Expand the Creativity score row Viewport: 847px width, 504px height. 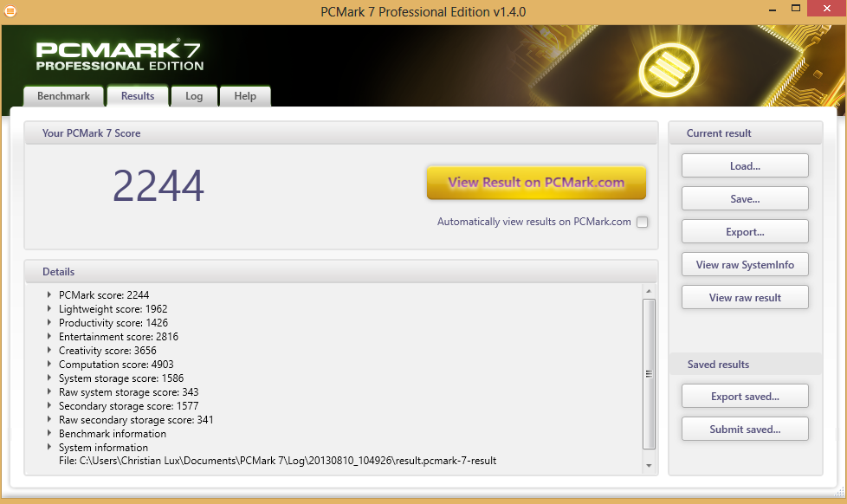49,350
